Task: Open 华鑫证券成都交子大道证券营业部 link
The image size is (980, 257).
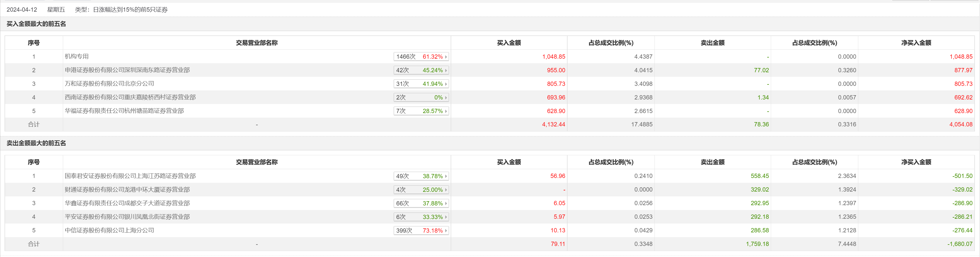Action: [x=127, y=203]
